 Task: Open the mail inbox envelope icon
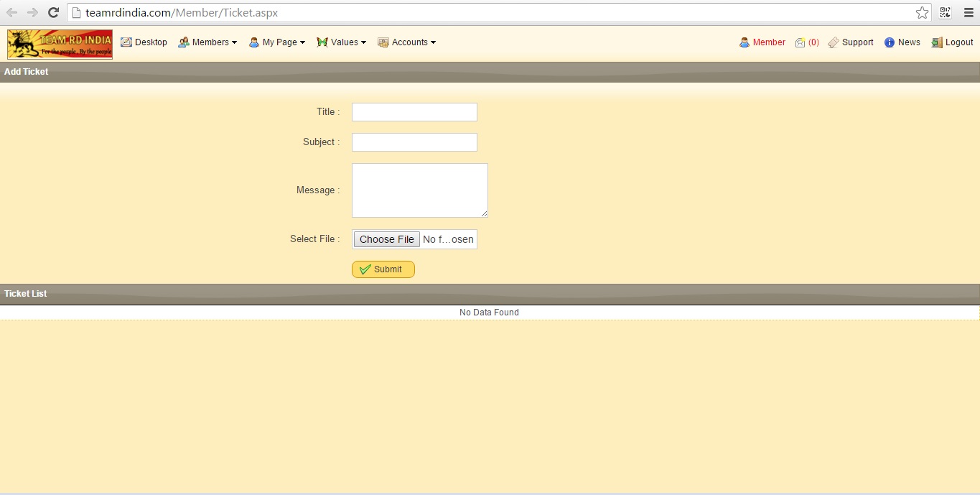click(800, 42)
